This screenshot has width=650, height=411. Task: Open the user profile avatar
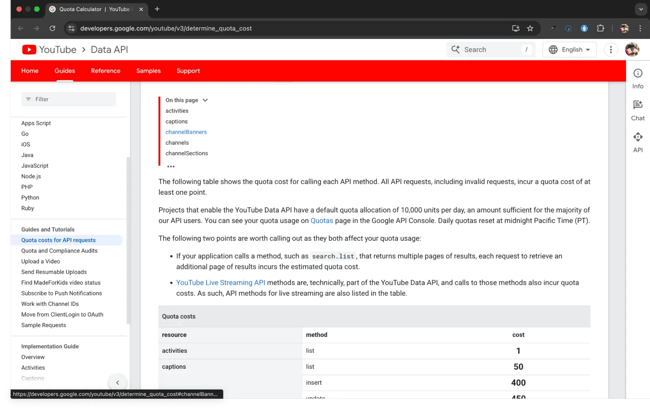coord(632,49)
